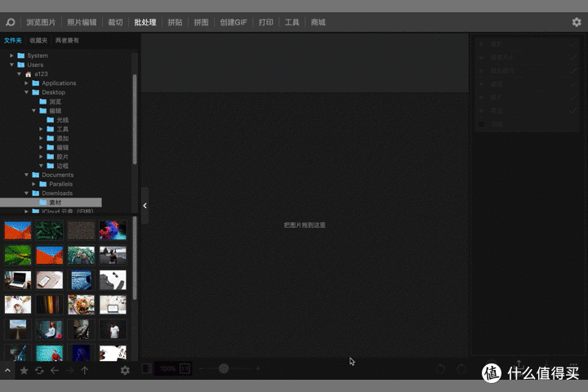Toggle the first checkmark in the batch panel
The height and width of the screenshot is (392, 588).
click(572, 44)
